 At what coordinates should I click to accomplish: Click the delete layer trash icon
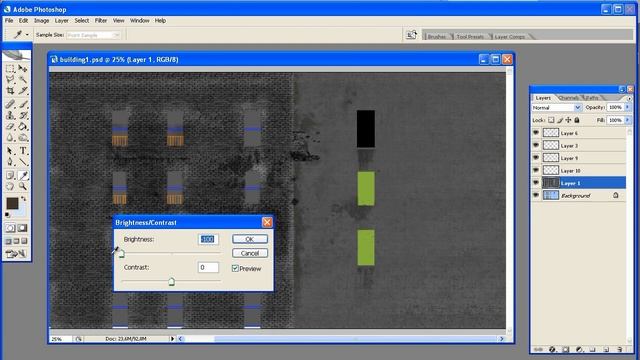pyautogui.click(x=620, y=349)
